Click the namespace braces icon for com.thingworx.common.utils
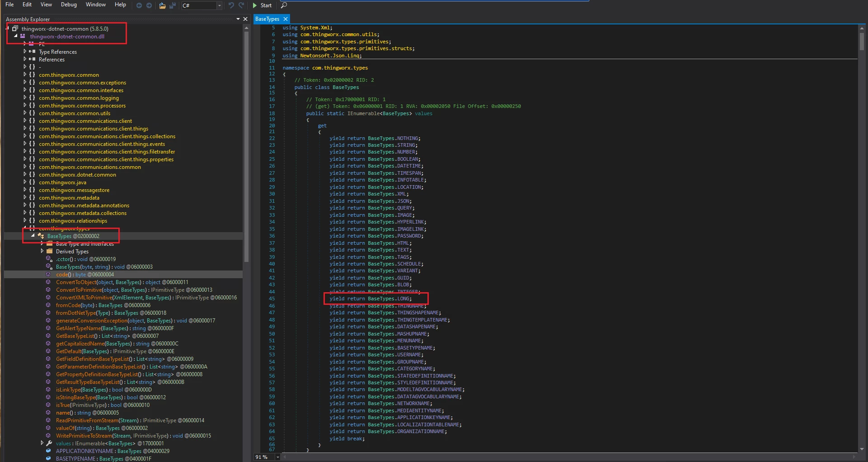This screenshot has width=868, height=462. 32,113
